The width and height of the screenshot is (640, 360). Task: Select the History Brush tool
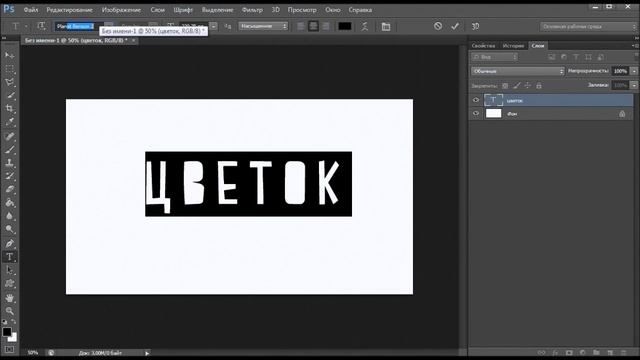click(10, 176)
